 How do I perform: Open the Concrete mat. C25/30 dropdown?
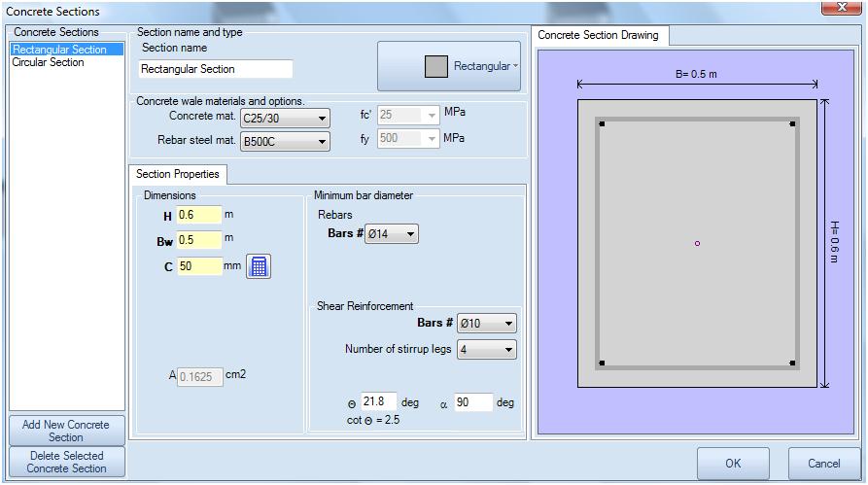click(285, 118)
